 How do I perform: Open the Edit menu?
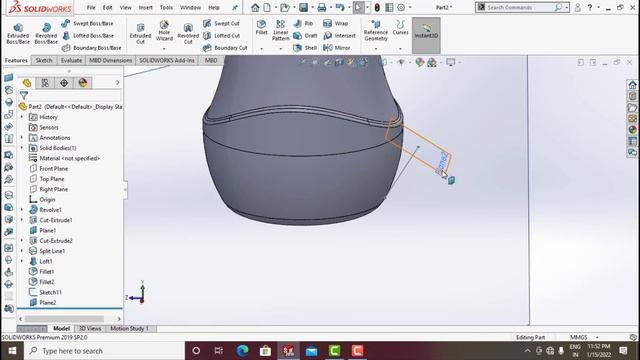click(x=107, y=7)
